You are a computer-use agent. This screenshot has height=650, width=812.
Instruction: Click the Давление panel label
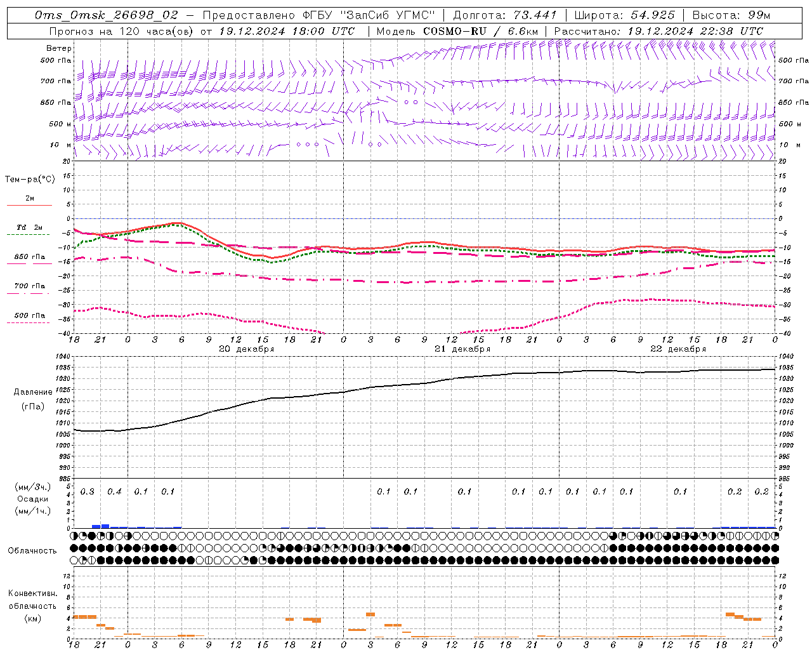pos(33,392)
